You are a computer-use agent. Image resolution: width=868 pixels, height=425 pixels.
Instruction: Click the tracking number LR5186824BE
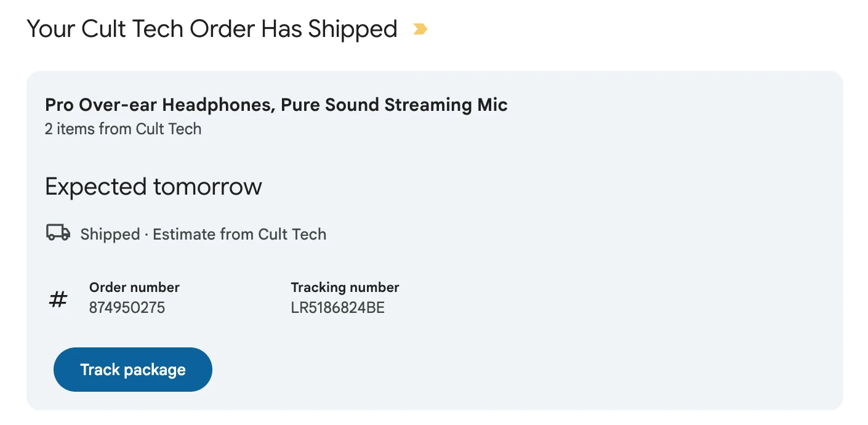[337, 307]
